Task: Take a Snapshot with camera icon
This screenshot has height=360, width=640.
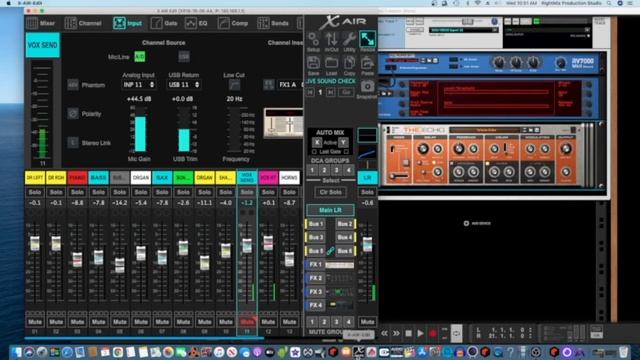Action: coord(367,87)
